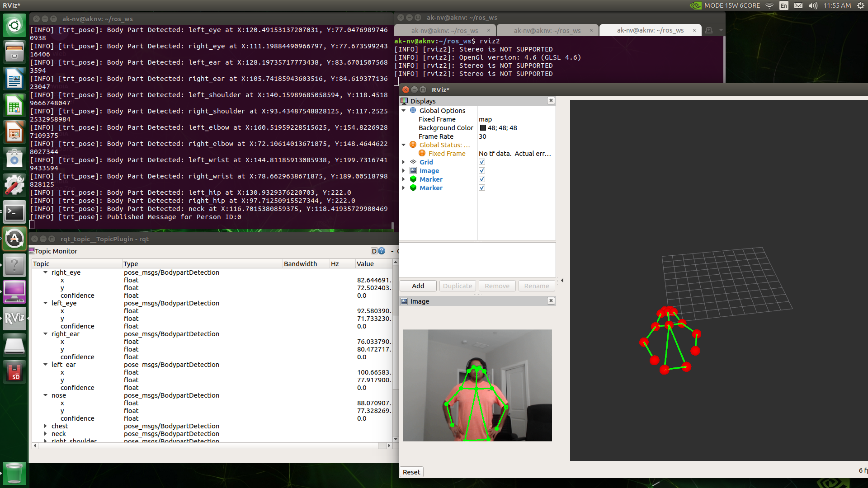The image size is (868, 488).
Task: Select the third terminal tab
Action: click(x=650, y=30)
